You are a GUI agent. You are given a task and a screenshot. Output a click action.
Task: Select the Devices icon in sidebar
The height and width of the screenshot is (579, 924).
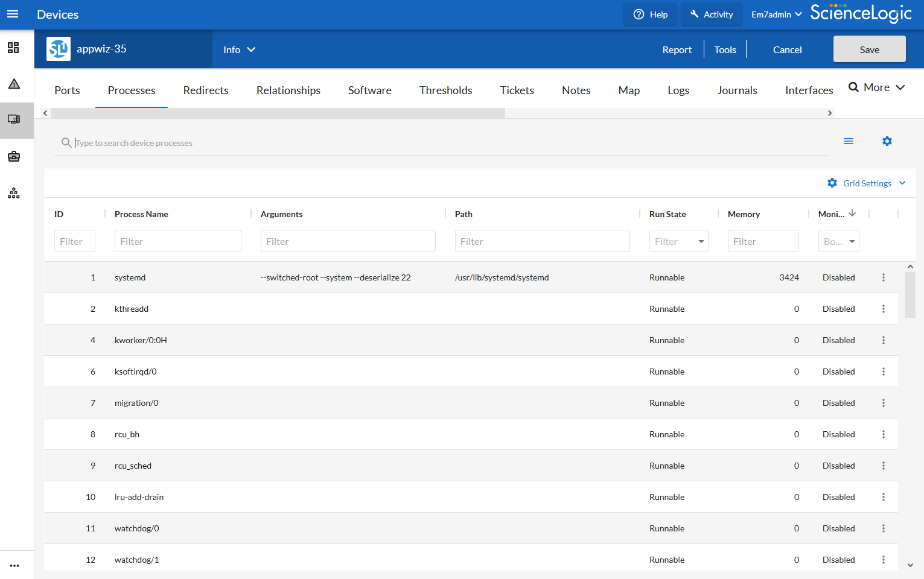pyautogui.click(x=14, y=119)
